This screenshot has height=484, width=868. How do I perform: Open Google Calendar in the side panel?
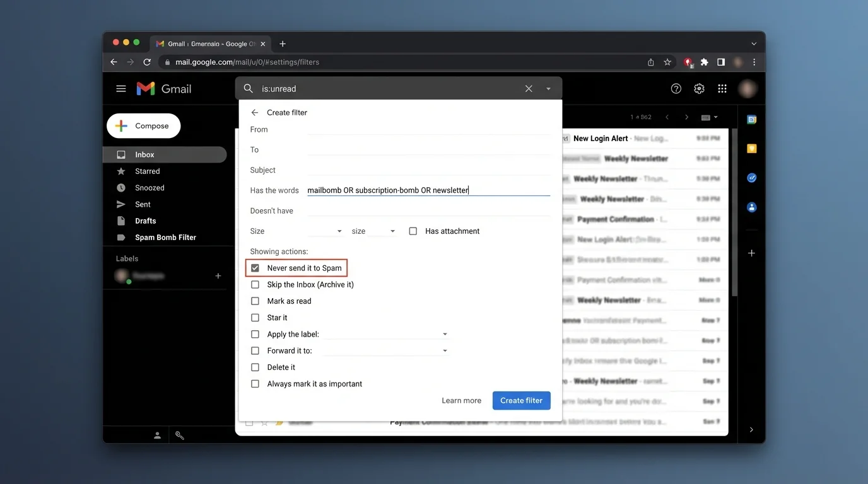click(751, 119)
